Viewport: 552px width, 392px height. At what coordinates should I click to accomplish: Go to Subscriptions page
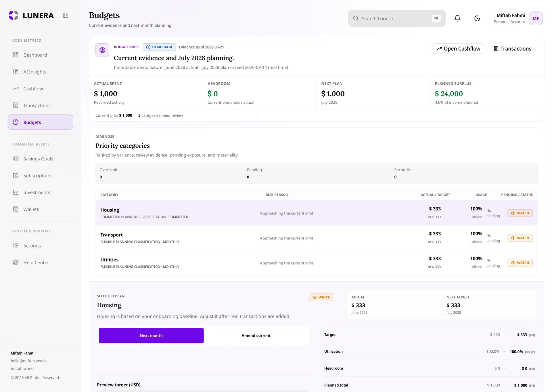[x=41, y=175]
